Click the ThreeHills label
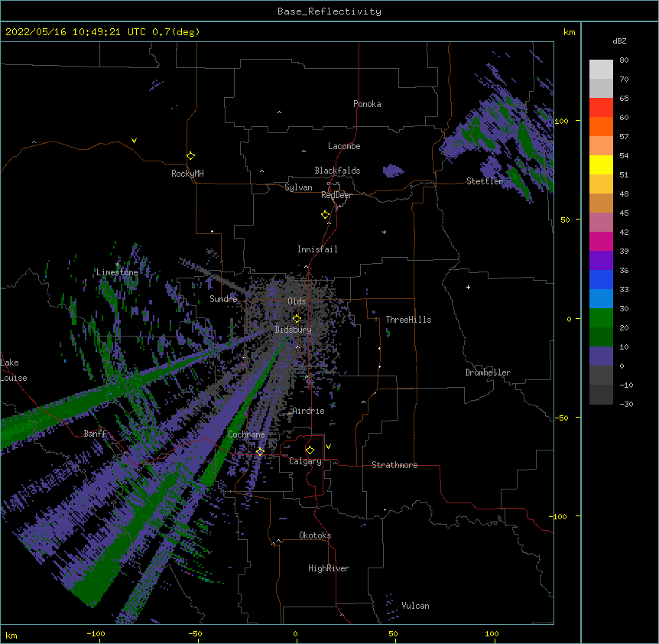This screenshot has height=644, width=659. pos(408,320)
